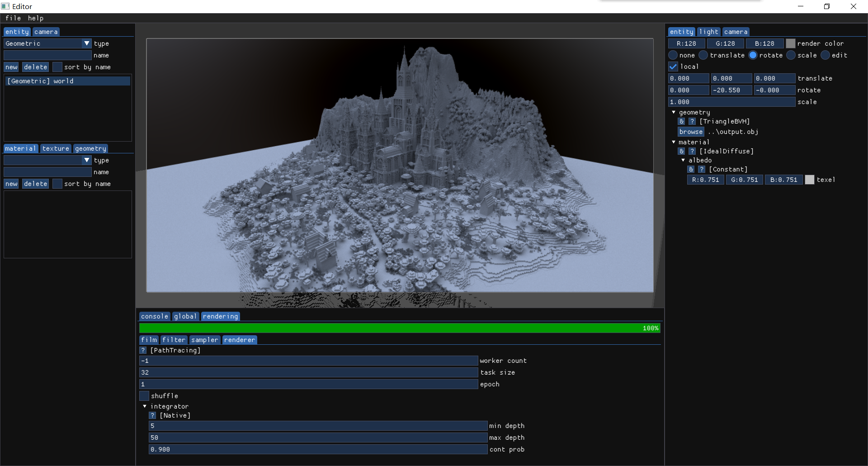Viewport: 868px width, 466px height.
Task: Collapse the 'integrator' section
Action: pos(145,406)
